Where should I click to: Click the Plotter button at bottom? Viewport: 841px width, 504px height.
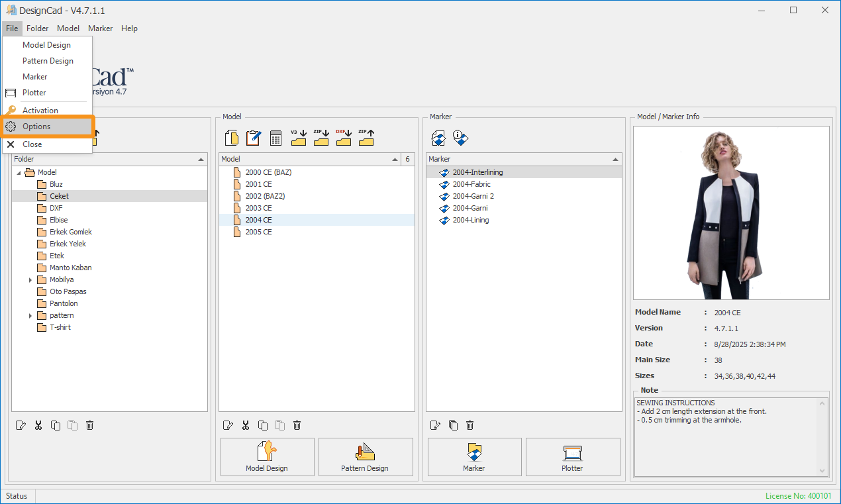572,457
